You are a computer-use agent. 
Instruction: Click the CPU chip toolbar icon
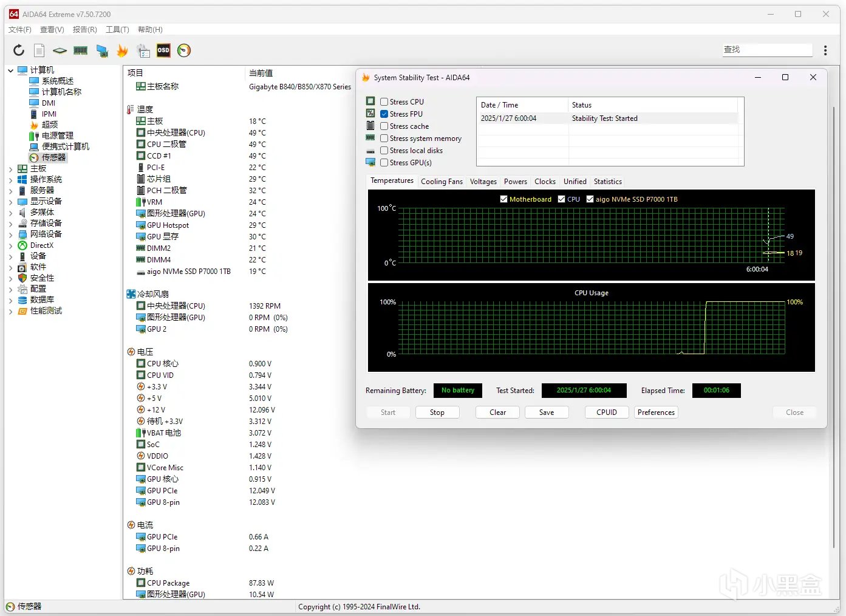click(x=60, y=50)
